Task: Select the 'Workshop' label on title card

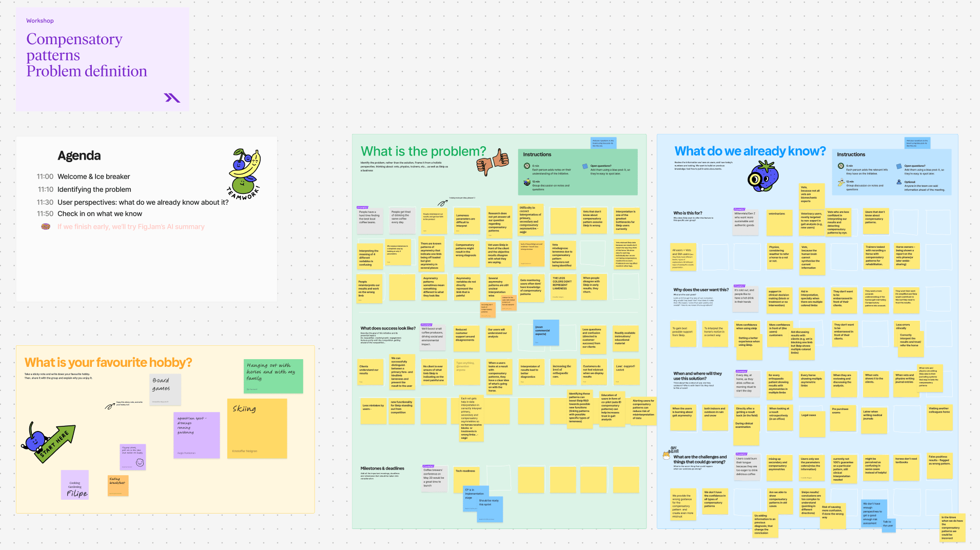Action: tap(40, 21)
